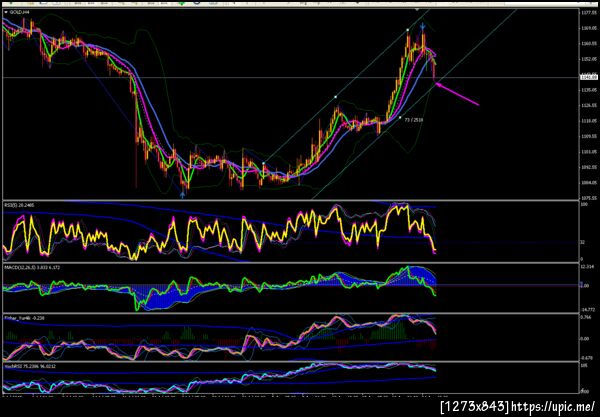The height and width of the screenshot is (417, 600).
Task: Click the Fisher_Yur4ik indicator label
Action: pos(23,318)
